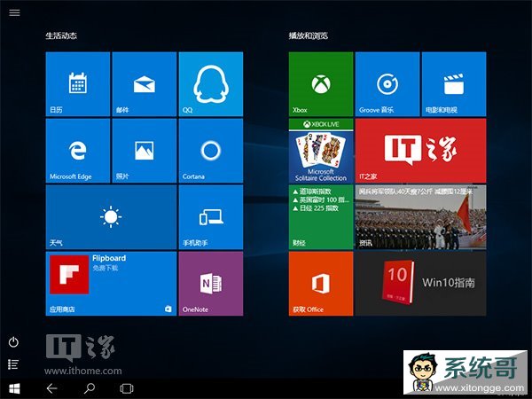Click the taskbar back arrow

point(52,388)
